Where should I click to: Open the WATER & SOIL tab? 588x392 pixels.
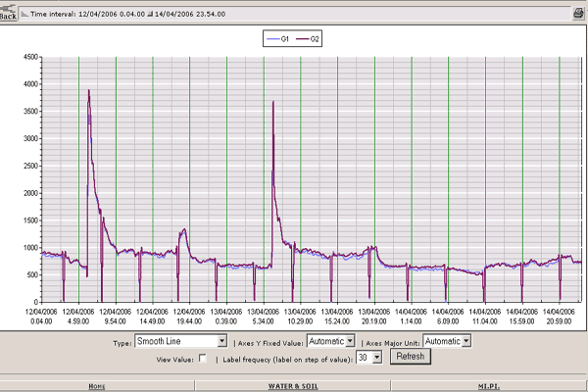pyautogui.click(x=293, y=386)
